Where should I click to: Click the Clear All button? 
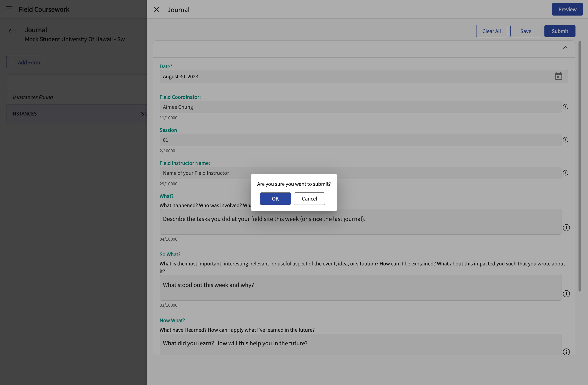491,31
